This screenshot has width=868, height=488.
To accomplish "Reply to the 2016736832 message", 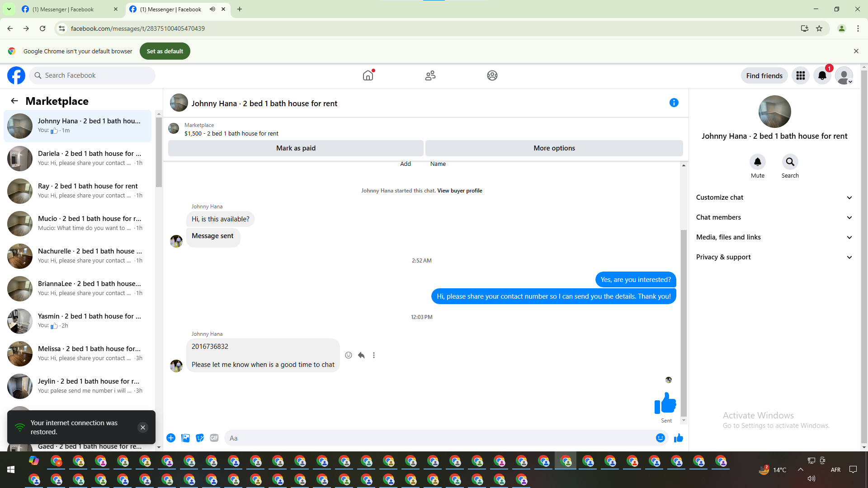I will 361,355.
